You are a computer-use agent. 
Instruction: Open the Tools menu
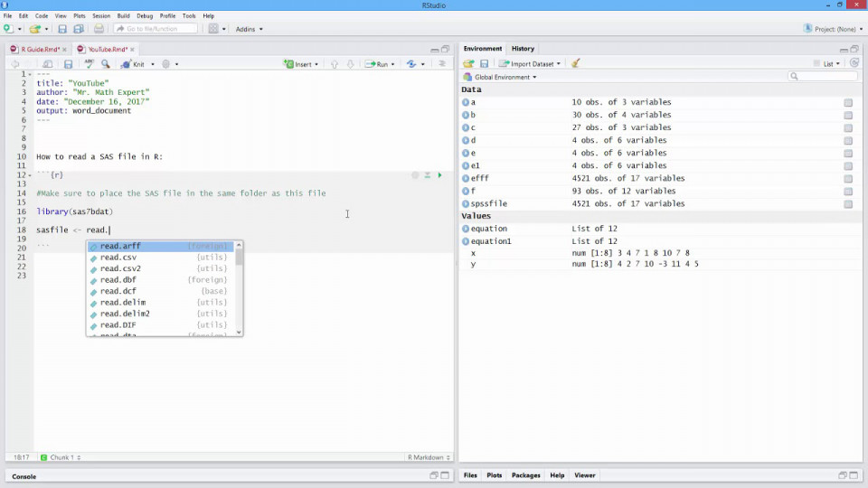pos(189,16)
